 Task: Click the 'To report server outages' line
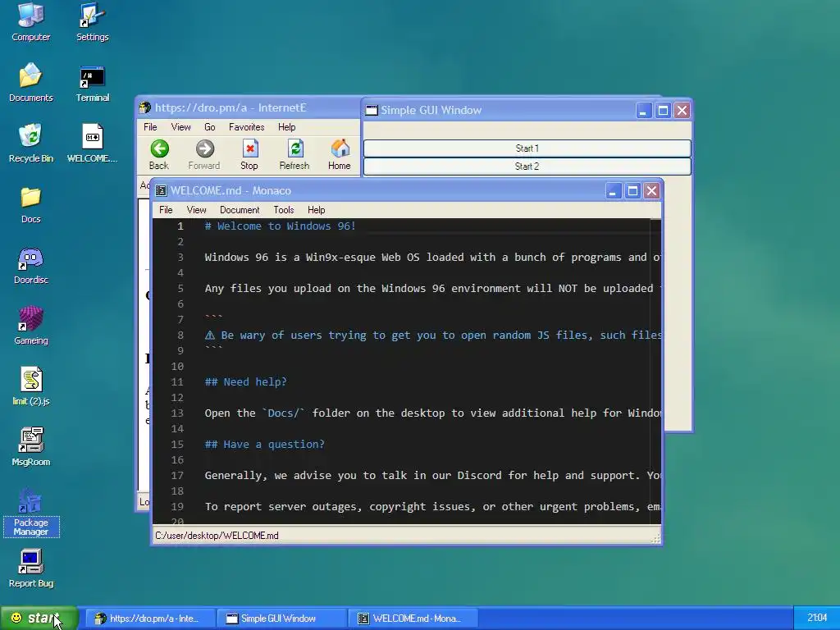pos(433,506)
